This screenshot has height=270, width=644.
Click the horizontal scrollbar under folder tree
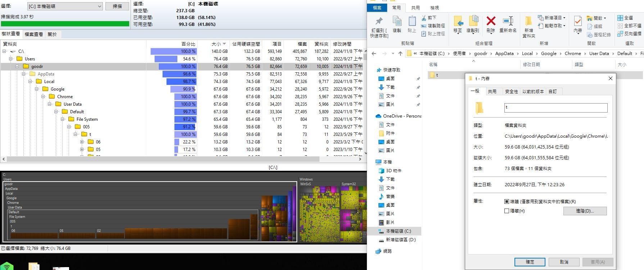162,159
